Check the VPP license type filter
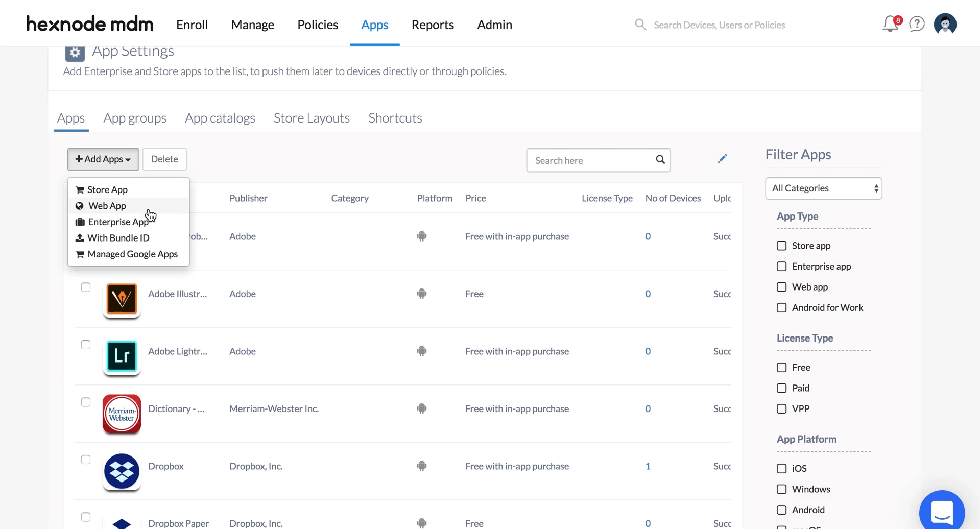980x529 pixels. coord(781,409)
